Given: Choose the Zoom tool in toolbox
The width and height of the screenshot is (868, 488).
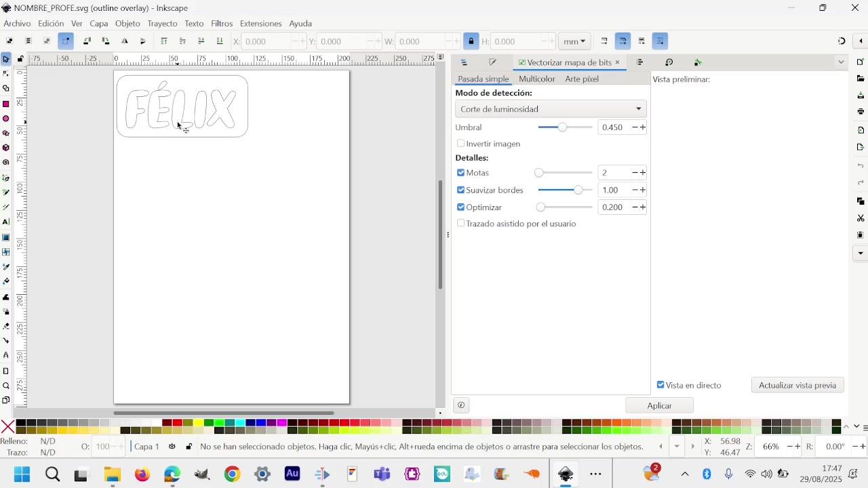Looking at the screenshot, I should [6, 386].
